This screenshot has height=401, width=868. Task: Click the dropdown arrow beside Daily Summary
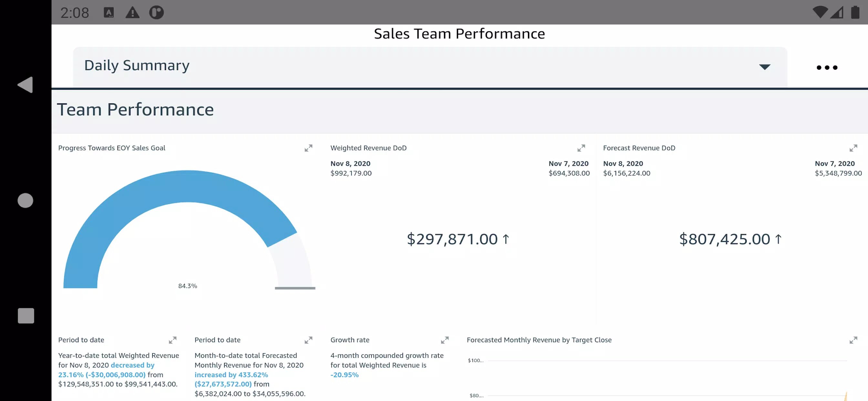point(765,67)
